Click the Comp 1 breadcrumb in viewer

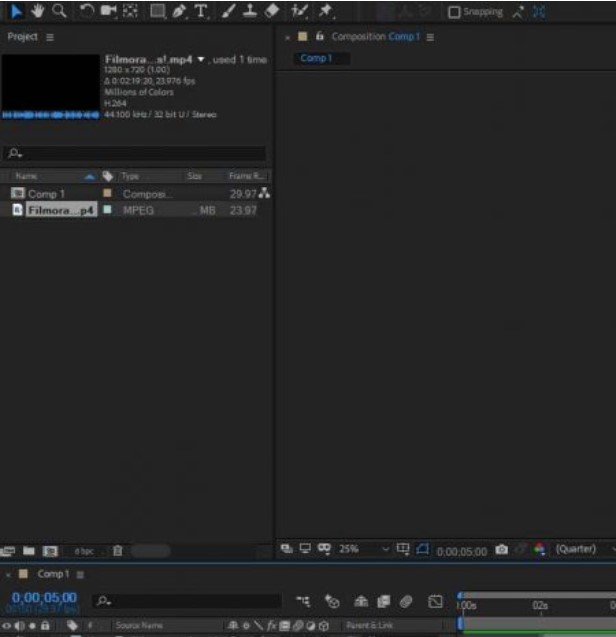(x=316, y=58)
